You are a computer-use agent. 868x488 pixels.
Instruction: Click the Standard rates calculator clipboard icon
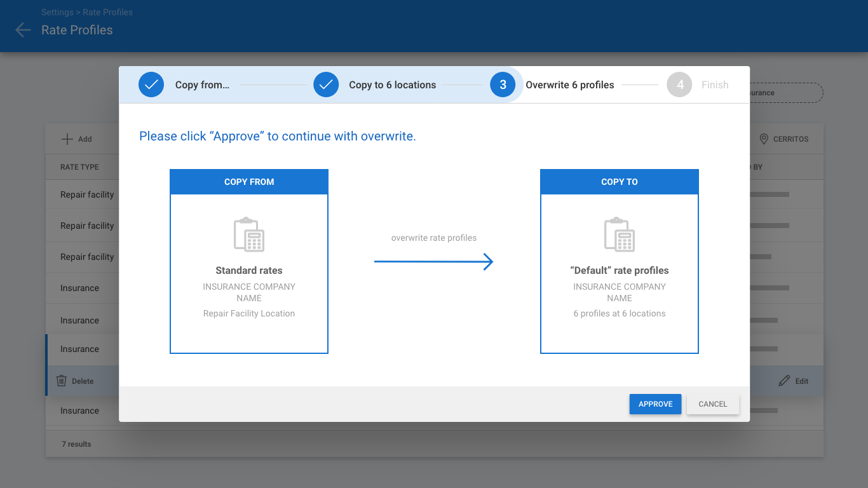249,234
